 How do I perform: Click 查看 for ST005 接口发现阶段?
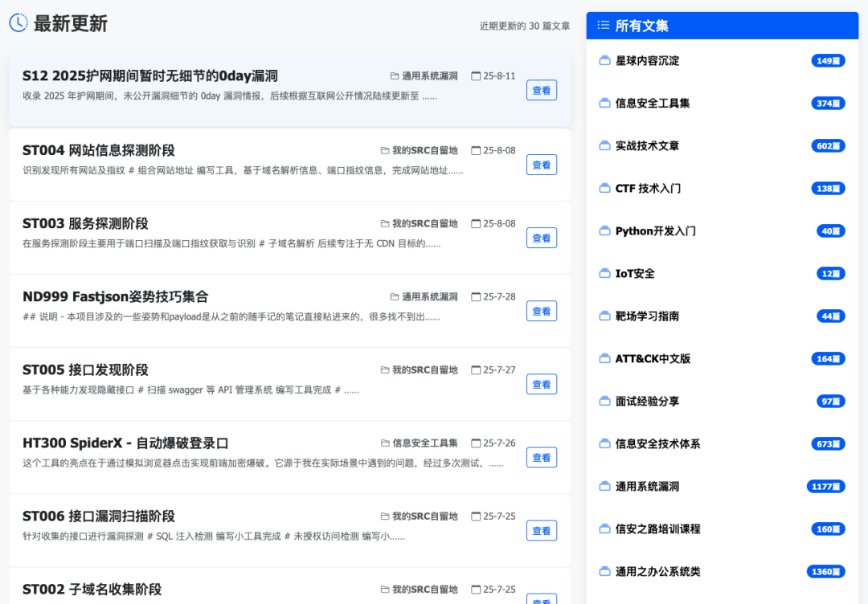click(542, 385)
